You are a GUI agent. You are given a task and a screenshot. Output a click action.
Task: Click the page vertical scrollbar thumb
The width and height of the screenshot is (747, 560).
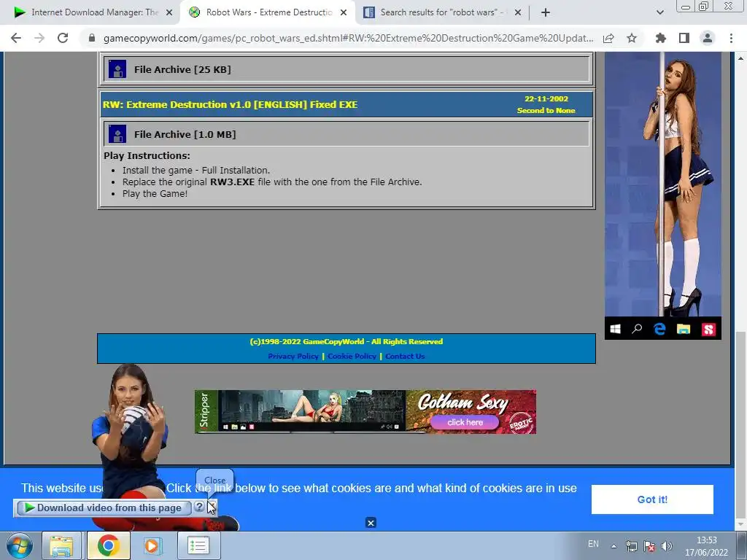tap(741, 424)
